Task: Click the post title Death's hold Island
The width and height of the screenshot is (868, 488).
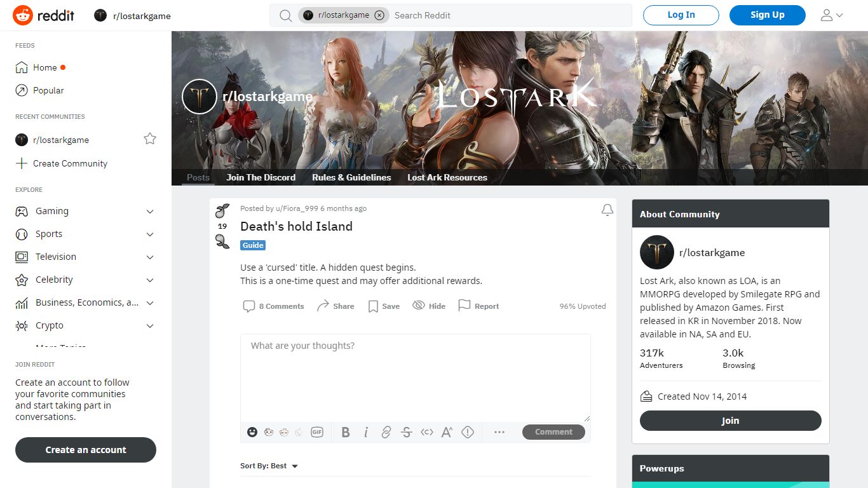Action: (296, 226)
